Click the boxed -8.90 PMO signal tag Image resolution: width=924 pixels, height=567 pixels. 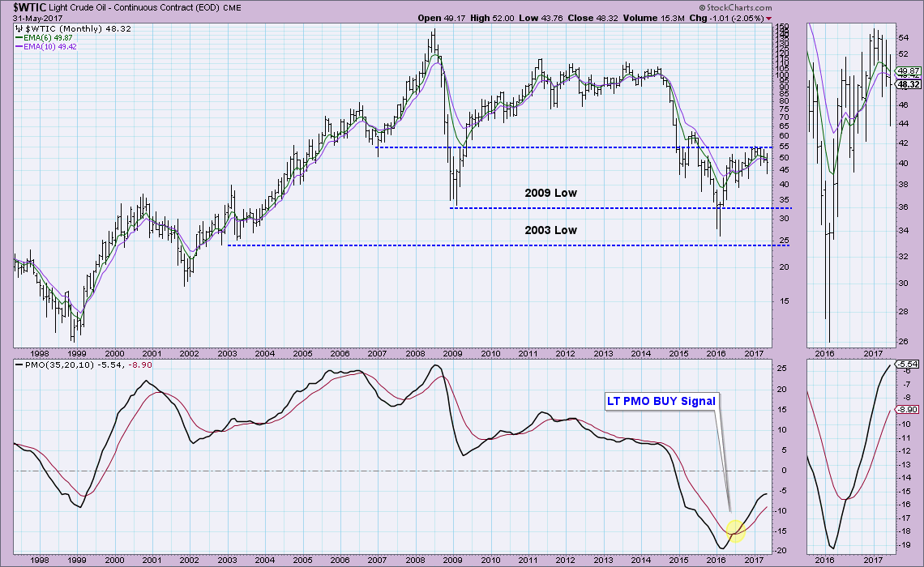(x=908, y=410)
